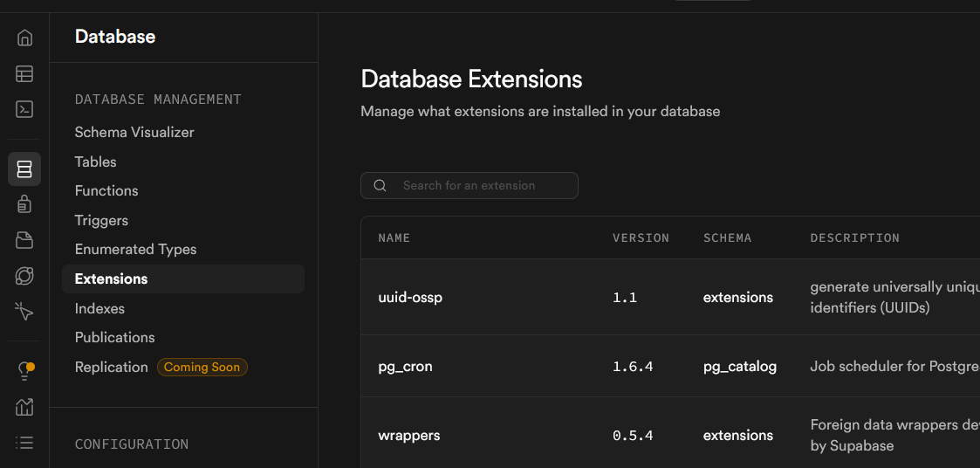The height and width of the screenshot is (468, 980).
Task: Open the SQL Editor icon
Action: click(x=24, y=109)
